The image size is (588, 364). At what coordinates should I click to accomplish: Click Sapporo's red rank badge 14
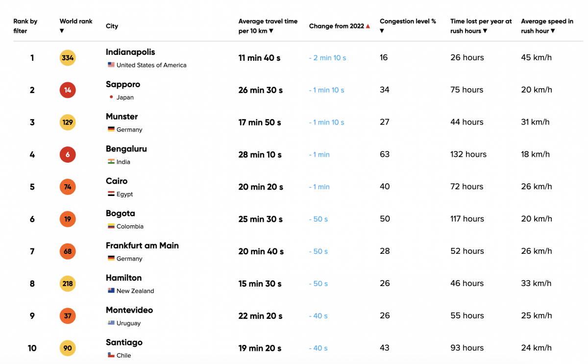point(68,90)
